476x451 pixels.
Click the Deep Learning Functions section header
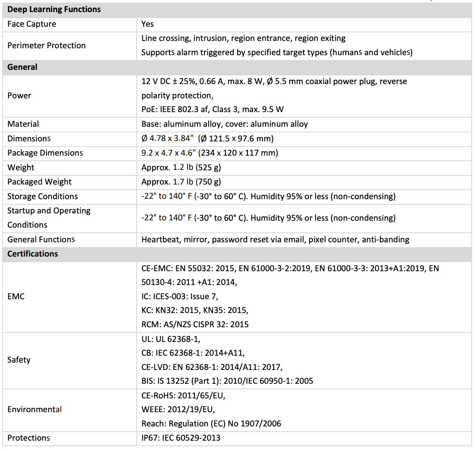tap(54, 9)
